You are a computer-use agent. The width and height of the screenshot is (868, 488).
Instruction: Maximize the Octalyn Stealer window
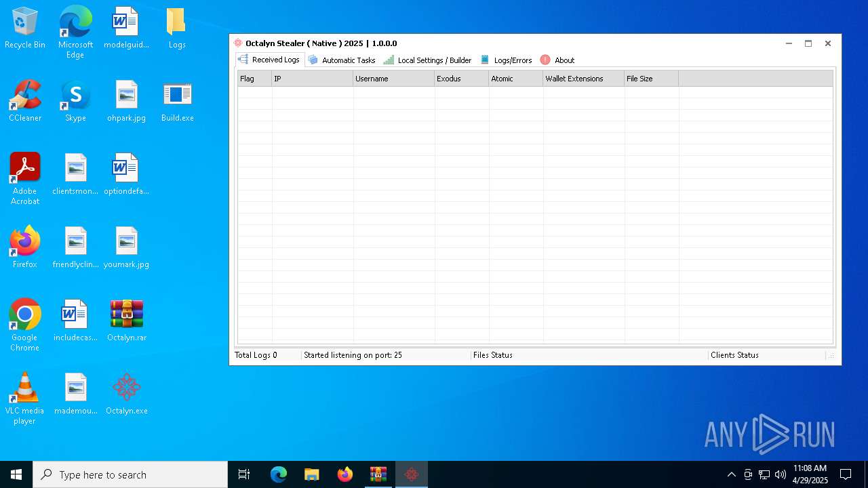coord(808,43)
